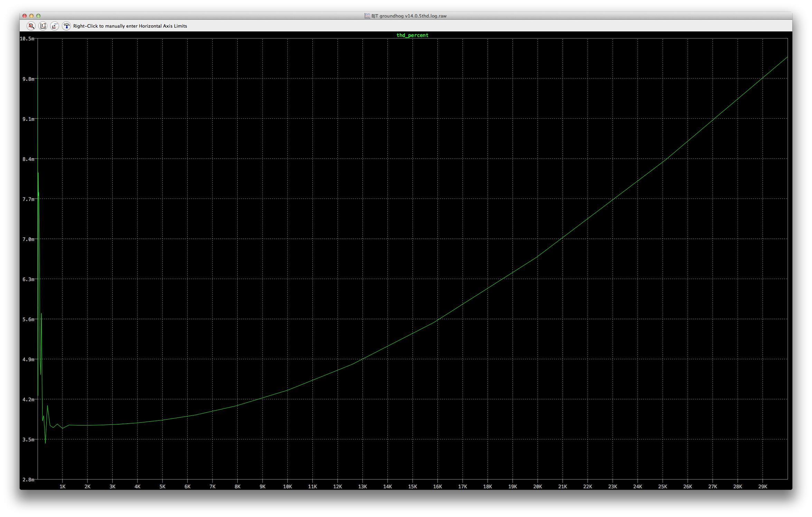
Task: Click the 21K horizontal axis label
Action: (x=563, y=487)
